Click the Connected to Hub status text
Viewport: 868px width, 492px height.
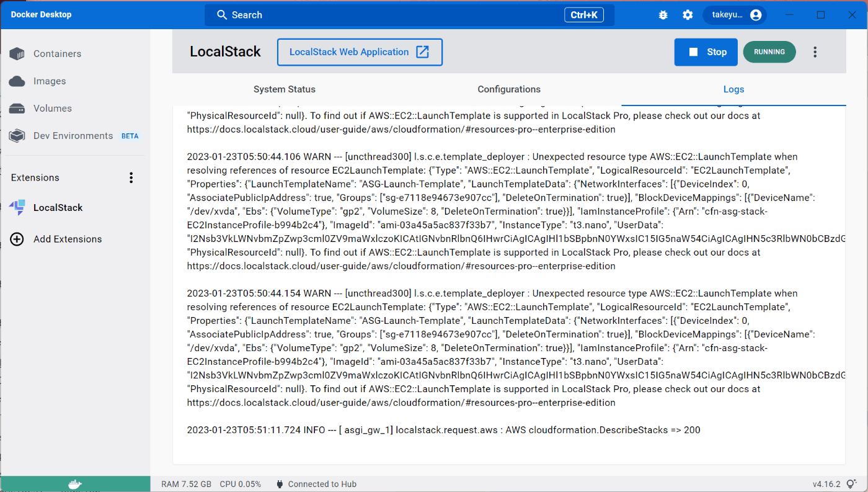pyautogui.click(x=322, y=484)
